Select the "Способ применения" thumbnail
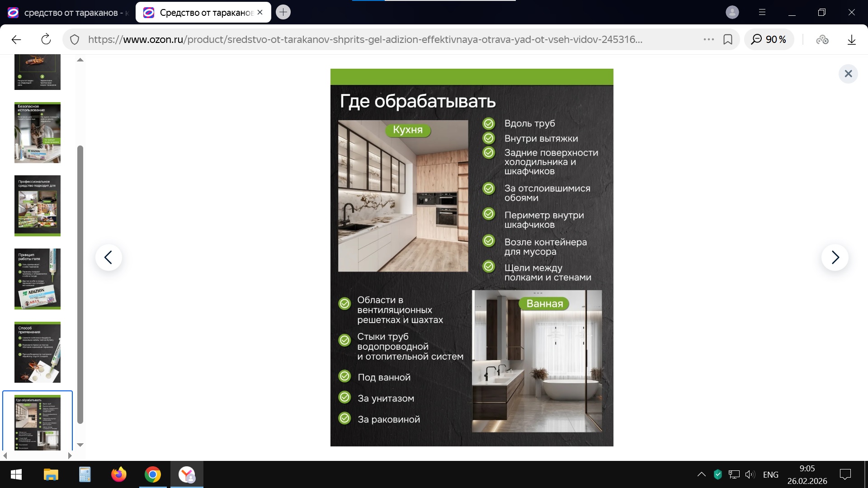Screen dimensions: 868x488 tap(38, 352)
